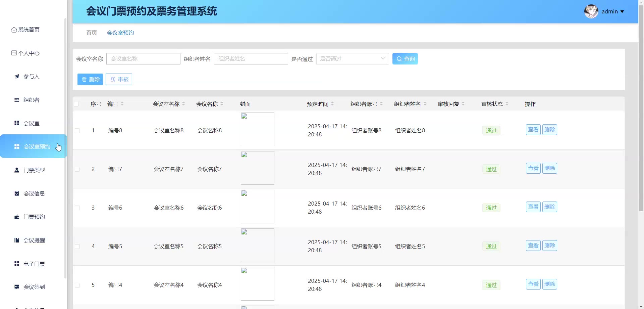Click the person icon for 门票类型
The height and width of the screenshot is (309, 644).
[17, 170]
